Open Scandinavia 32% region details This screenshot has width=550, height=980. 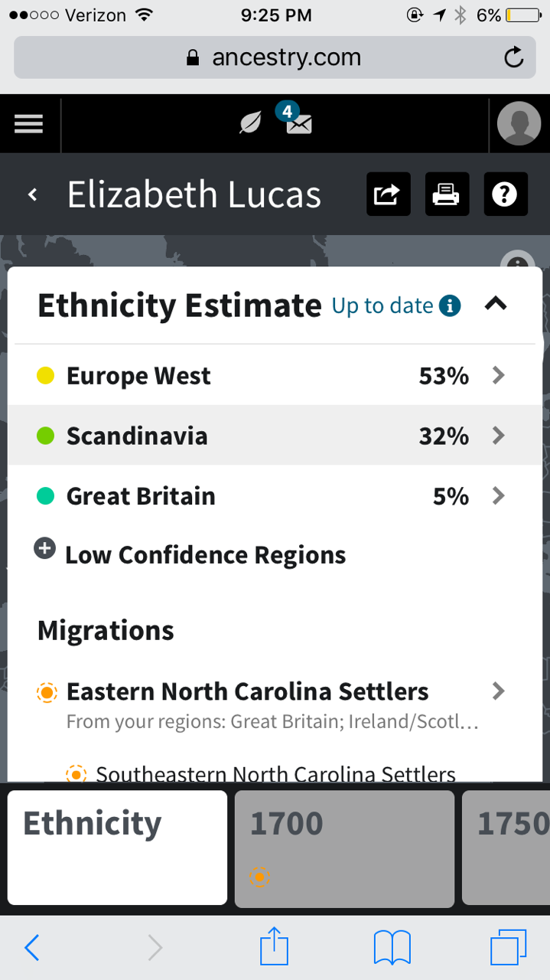coord(498,435)
